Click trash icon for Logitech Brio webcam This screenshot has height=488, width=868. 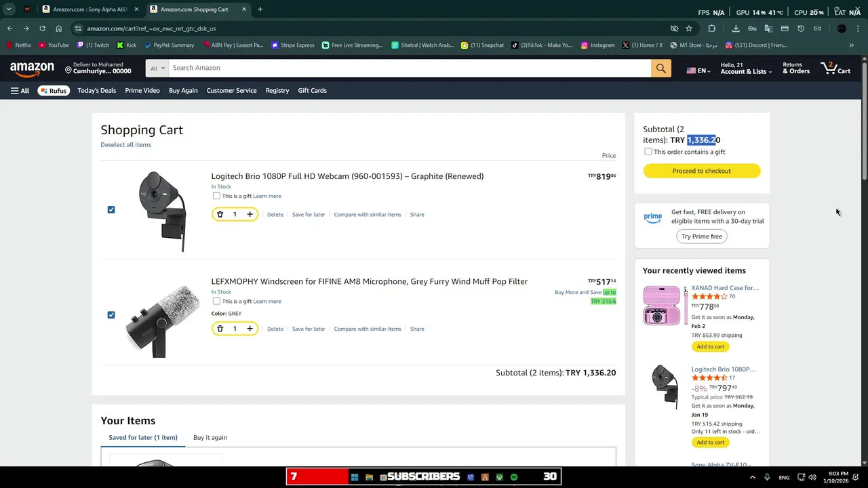(x=220, y=214)
